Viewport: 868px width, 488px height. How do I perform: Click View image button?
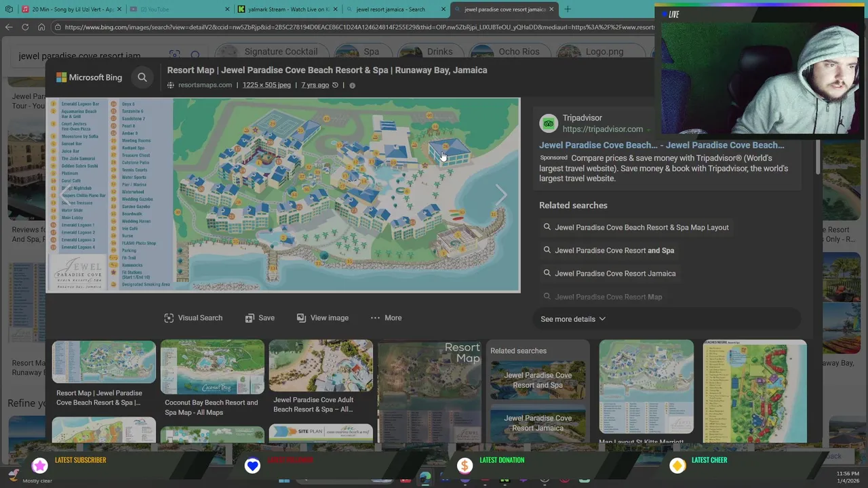(x=323, y=318)
